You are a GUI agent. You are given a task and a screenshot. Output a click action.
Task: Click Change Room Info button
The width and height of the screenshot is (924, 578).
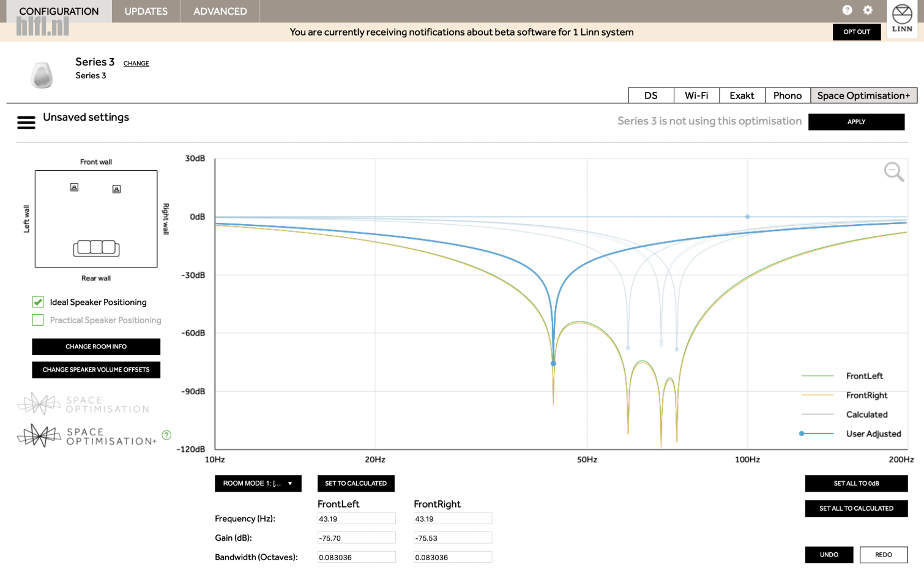coord(96,347)
